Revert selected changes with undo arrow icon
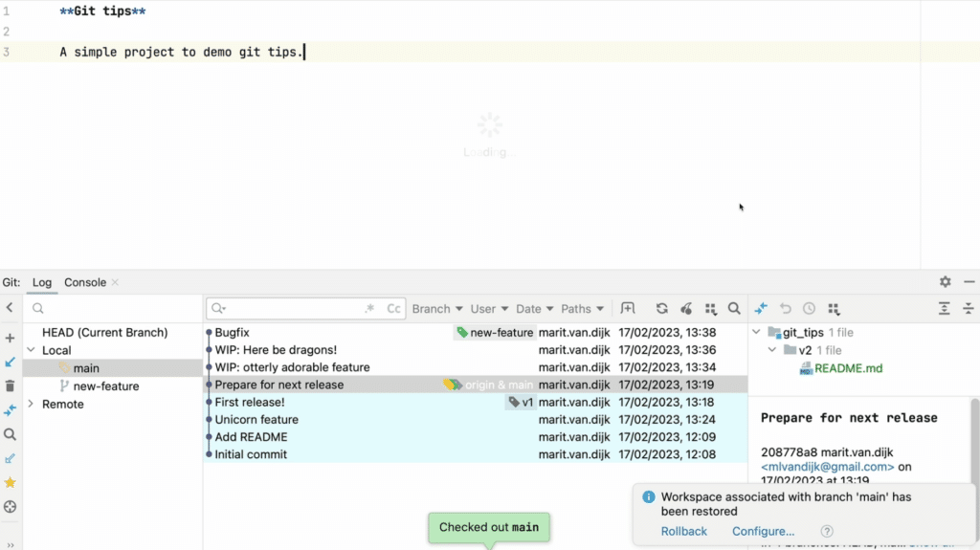980x550 pixels. click(x=785, y=308)
